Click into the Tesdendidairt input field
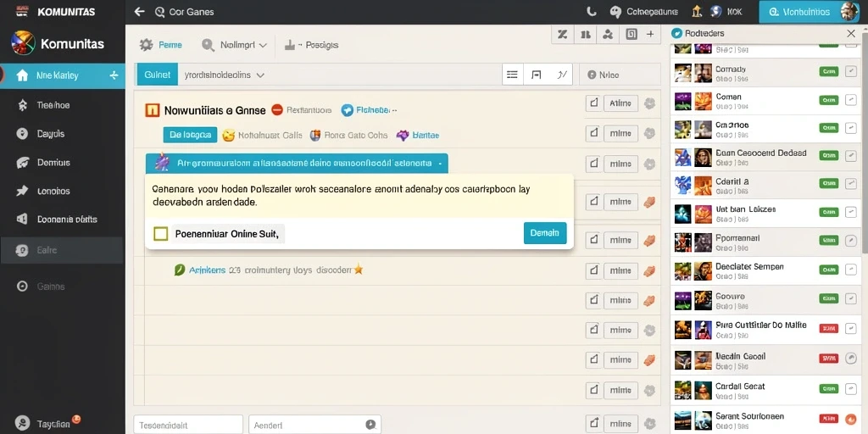 coord(188,425)
